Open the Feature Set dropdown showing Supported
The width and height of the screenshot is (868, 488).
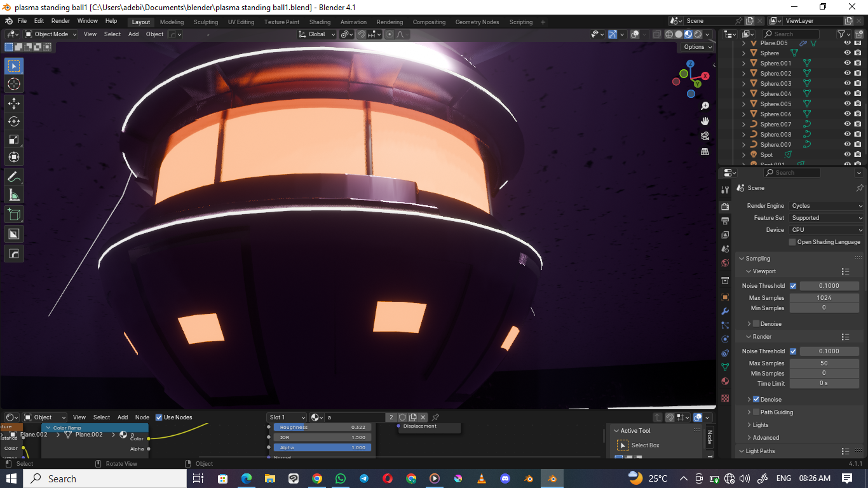click(x=827, y=218)
